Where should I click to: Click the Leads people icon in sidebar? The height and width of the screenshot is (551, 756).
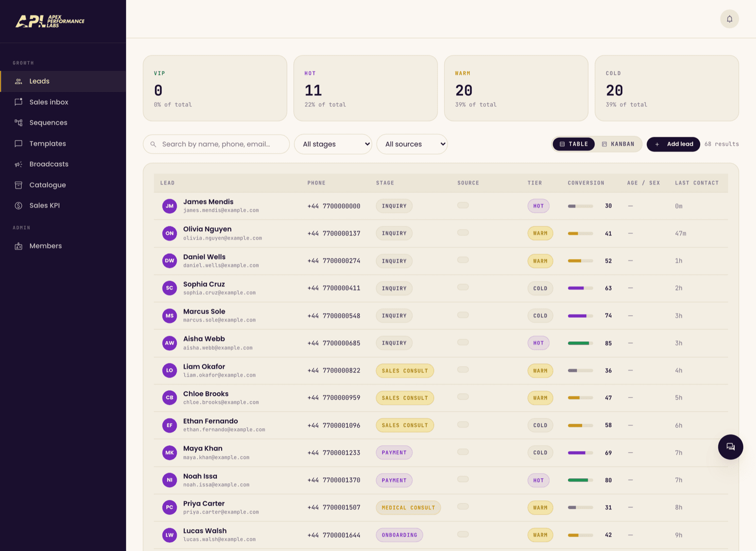pyautogui.click(x=18, y=81)
